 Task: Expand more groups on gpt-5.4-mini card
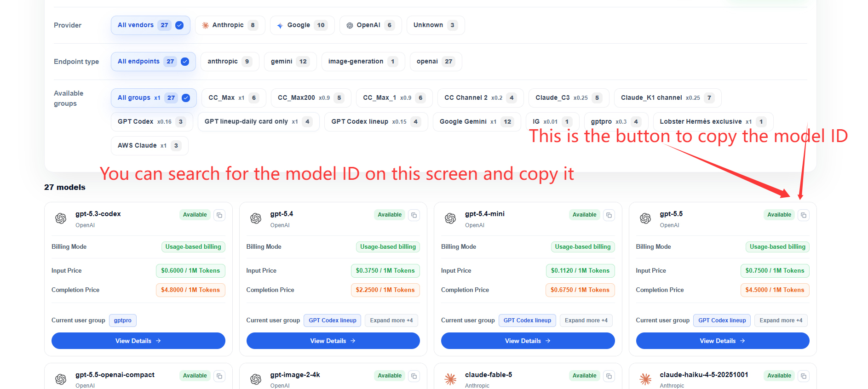tap(586, 320)
